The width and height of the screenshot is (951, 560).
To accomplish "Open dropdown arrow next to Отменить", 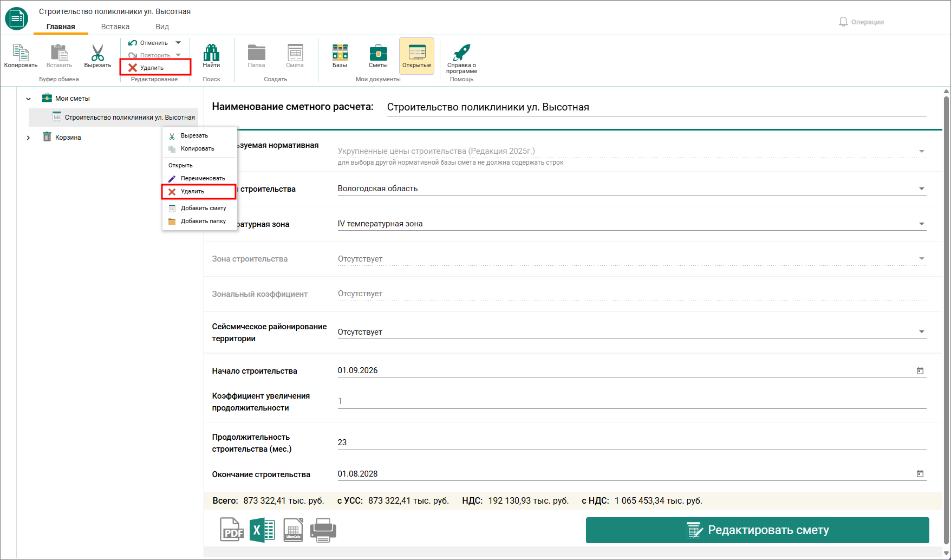I will point(178,43).
